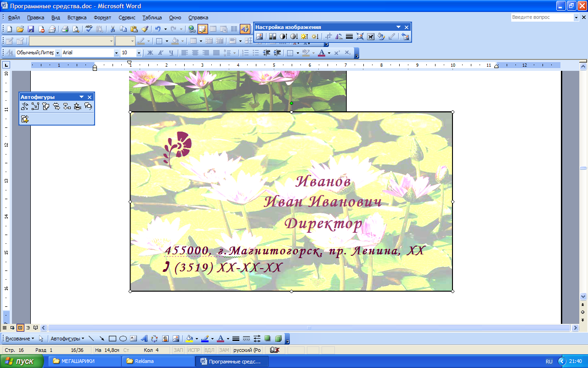Toggle bold (Ж) formatting
This screenshot has height=368, width=588.
150,52
